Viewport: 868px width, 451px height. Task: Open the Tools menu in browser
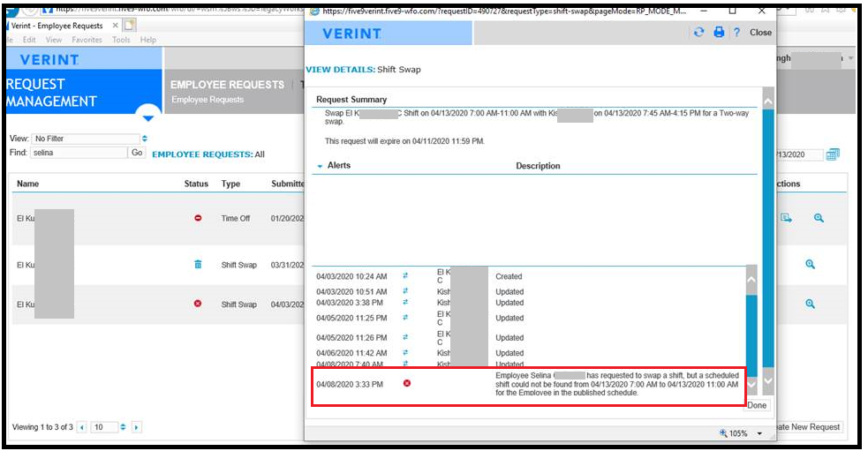coord(121,40)
